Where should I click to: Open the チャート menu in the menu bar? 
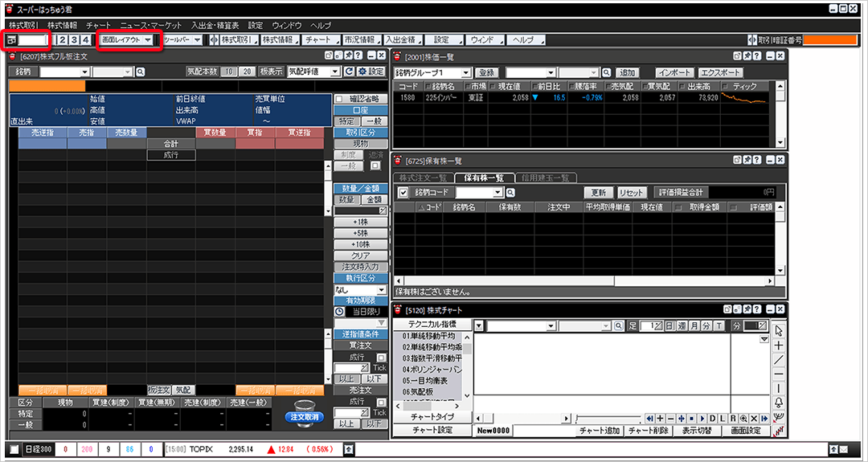[x=98, y=26]
